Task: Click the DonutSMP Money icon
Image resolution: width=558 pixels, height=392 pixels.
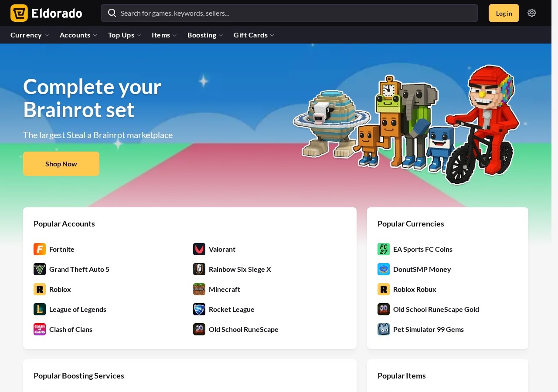Action: point(384,269)
